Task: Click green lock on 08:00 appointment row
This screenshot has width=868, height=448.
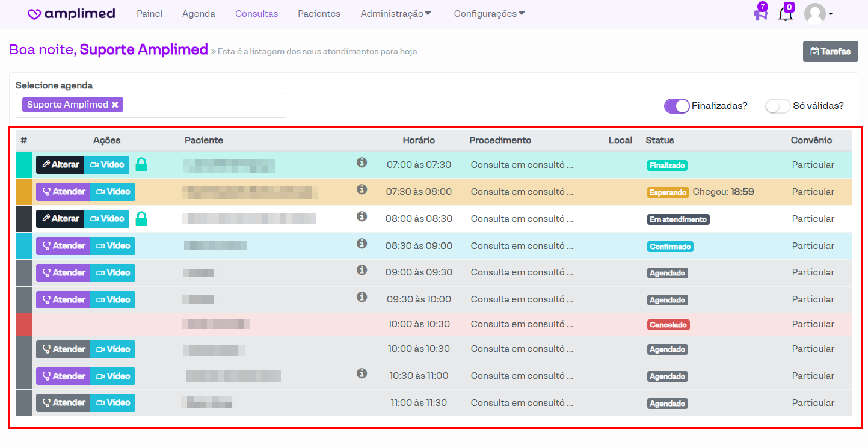Action: [141, 218]
